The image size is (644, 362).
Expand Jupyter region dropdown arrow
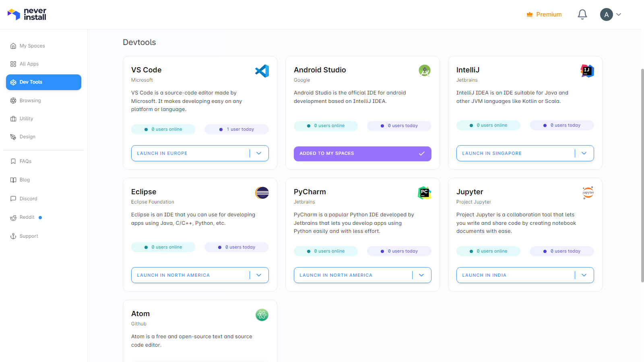click(x=584, y=275)
